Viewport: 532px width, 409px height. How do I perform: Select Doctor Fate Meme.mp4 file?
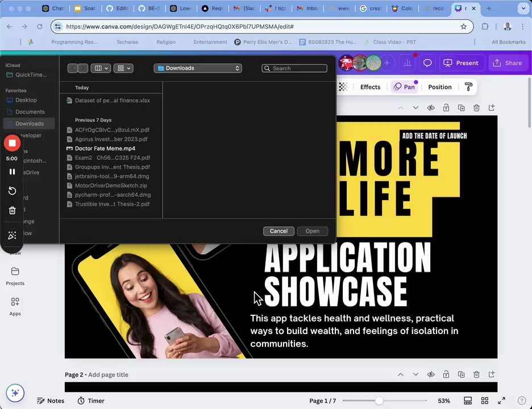105,148
